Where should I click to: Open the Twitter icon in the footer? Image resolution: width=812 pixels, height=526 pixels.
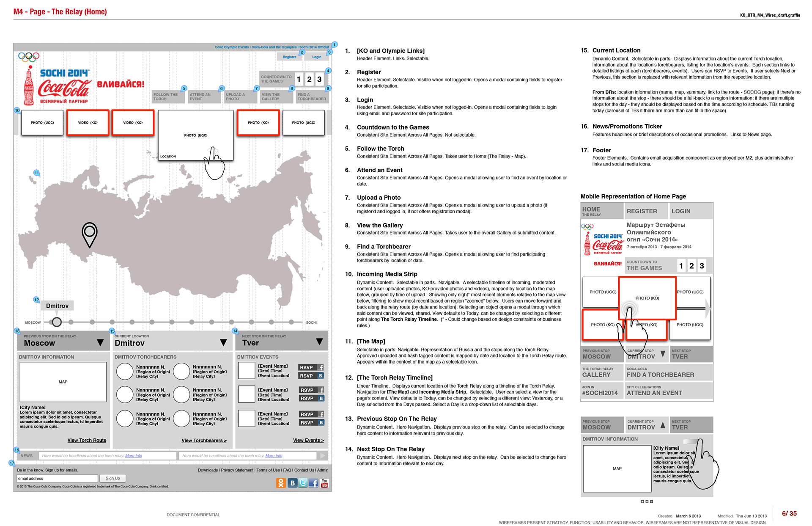pyautogui.click(x=303, y=483)
